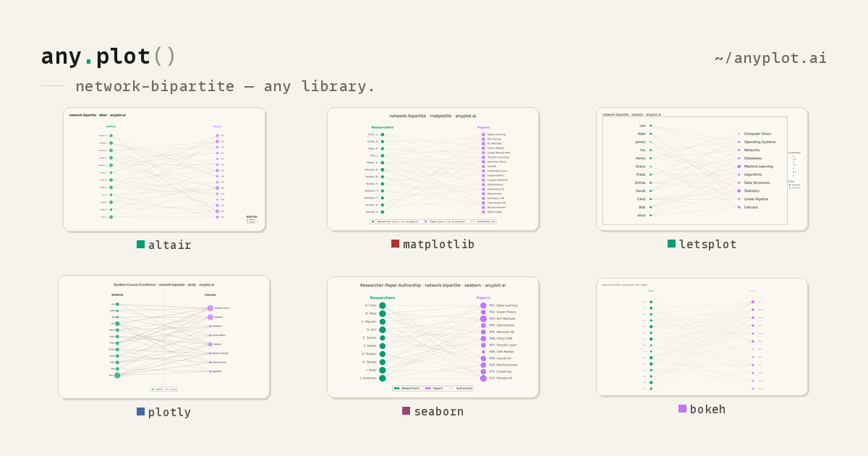Viewport: 868px width, 456px height.
Task: Click the Students heading in plotly chart
Action: (117, 295)
